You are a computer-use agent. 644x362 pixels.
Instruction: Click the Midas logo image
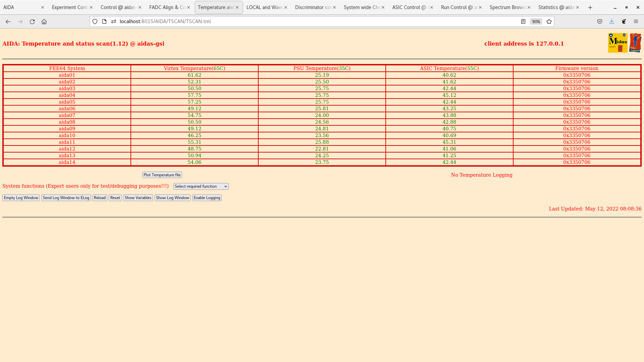[618, 43]
